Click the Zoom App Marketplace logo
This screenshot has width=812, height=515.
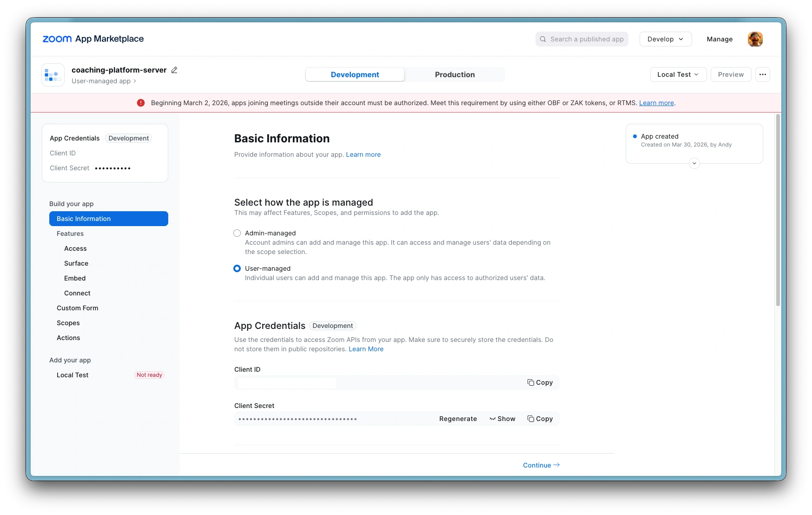[93, 39]
